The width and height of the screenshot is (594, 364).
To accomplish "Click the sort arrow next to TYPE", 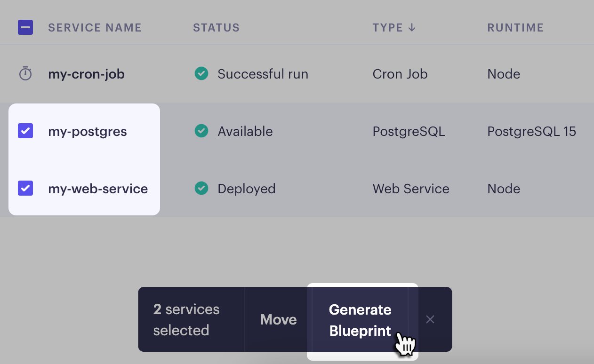I will pyautogui.click(x=412, y=27).
